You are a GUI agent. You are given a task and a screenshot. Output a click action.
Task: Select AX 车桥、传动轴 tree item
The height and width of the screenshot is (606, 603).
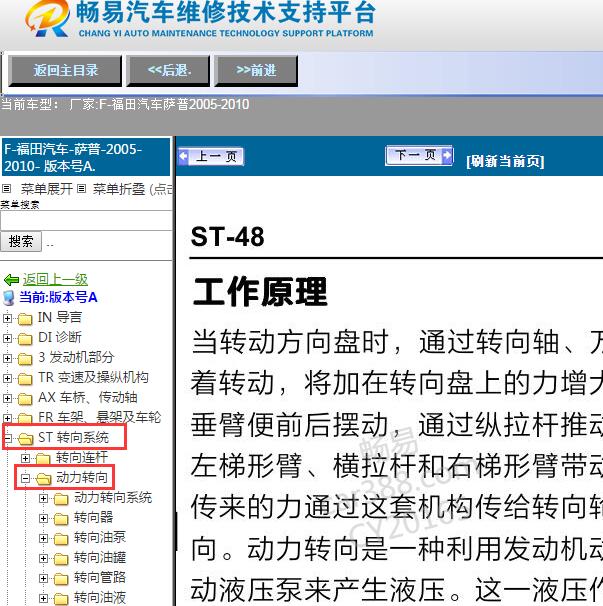pos(87,397)
